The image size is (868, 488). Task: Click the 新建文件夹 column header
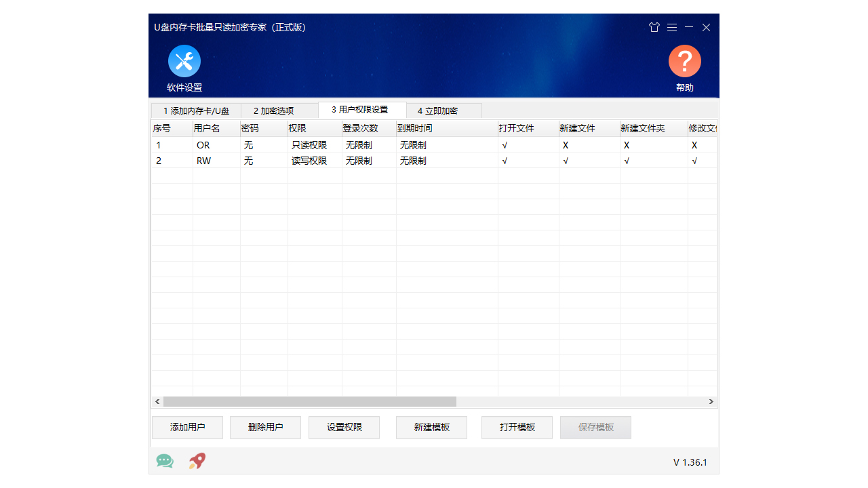click(654, 128)
